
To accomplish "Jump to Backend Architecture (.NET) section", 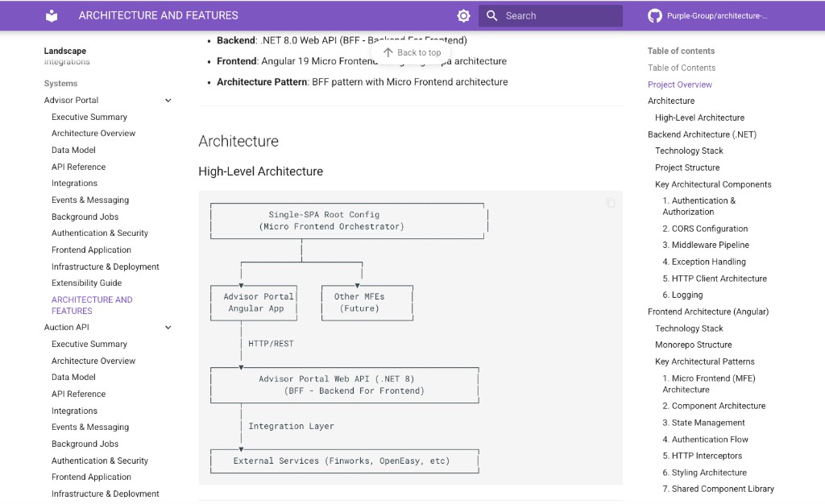I will [702, 134].
